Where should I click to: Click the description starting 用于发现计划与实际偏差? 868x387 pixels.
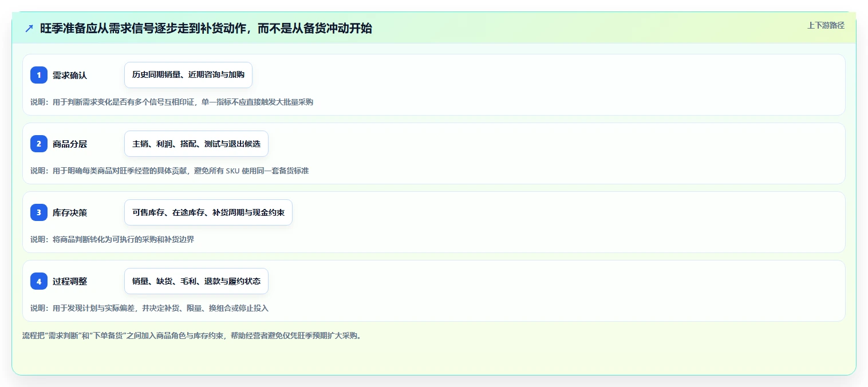point(149,308)
